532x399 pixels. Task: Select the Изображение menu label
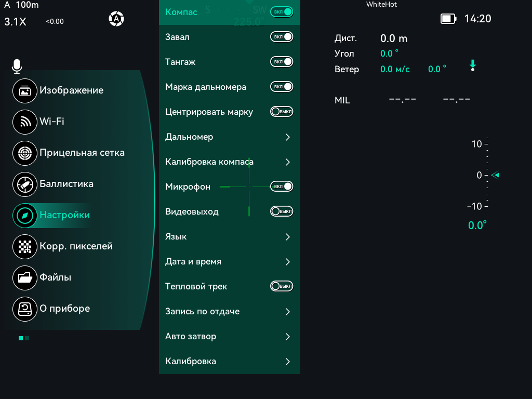click(72, 90)
